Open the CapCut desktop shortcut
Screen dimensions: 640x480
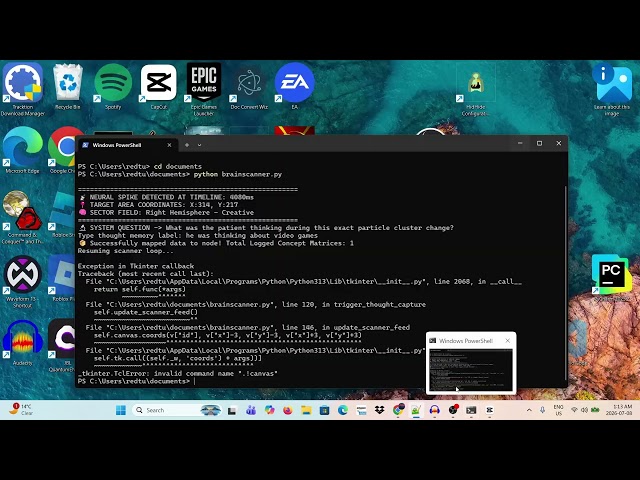point(158,86)
